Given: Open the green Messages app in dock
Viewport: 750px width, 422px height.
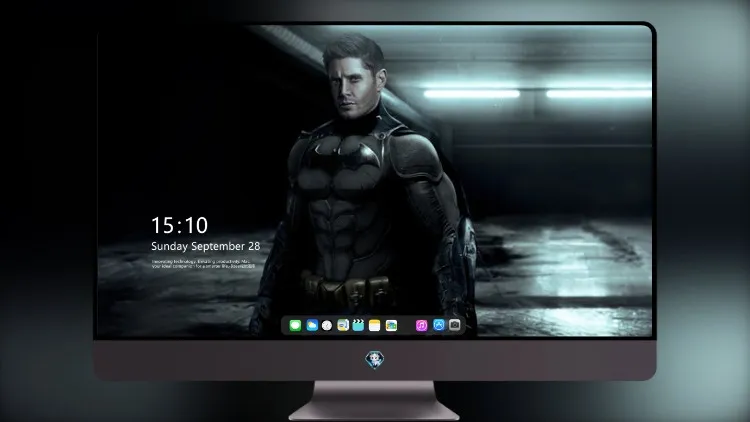Looking at the screenshot, I should [x=295, y=326].
